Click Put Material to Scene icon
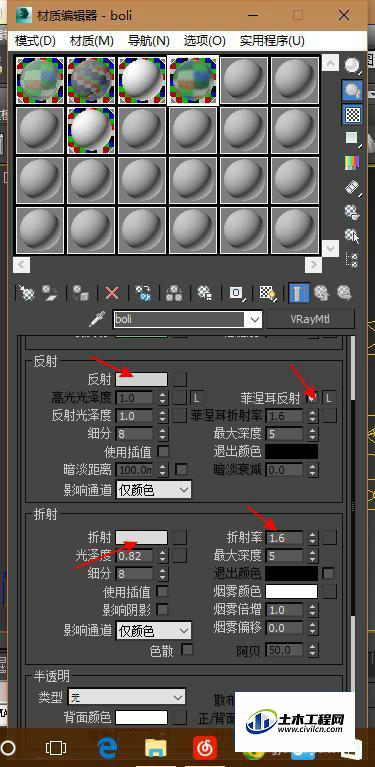This screenshot has width=375, height=767. coord(49,293)
